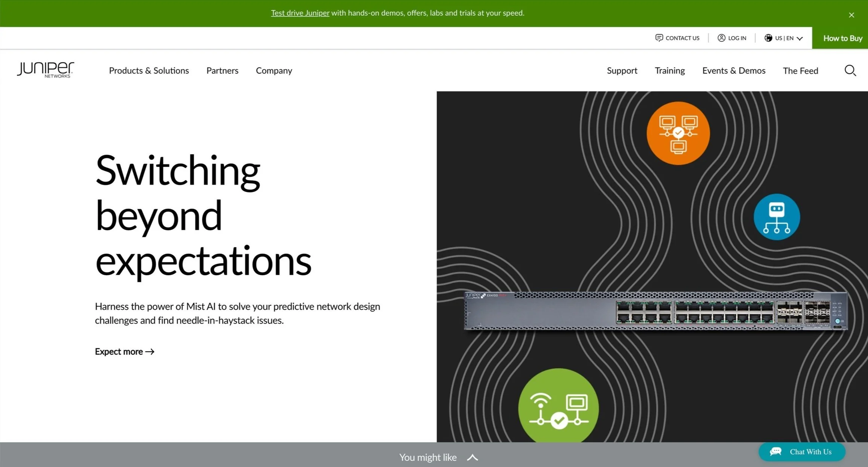Screen dimensions: 868x467
Task: Open Events & Demos section
Action: pos(733,70)
